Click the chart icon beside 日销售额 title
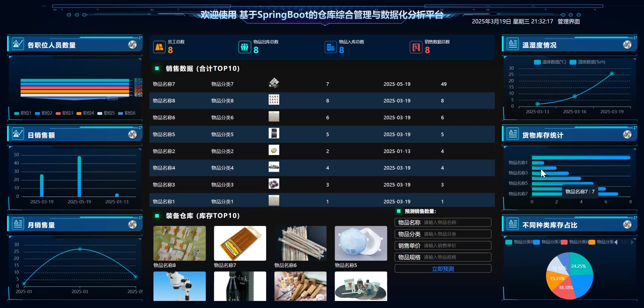644x308 pixels. [x=18, y=134]
